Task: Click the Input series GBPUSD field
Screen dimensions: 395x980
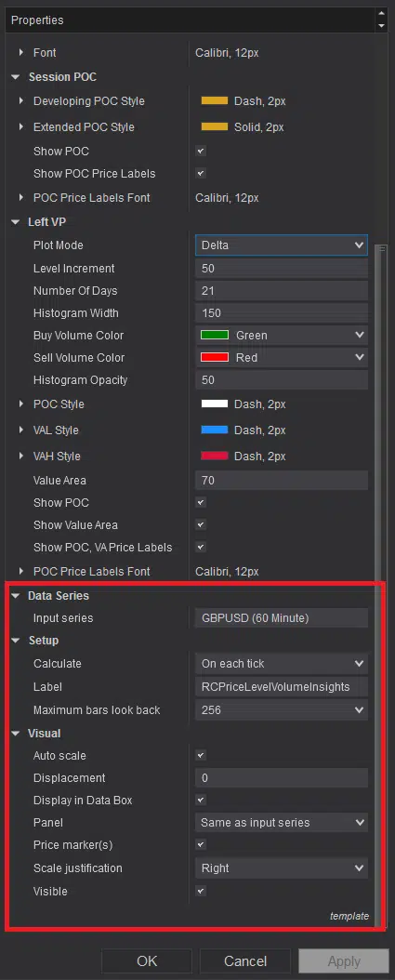Action: (282, 618)
